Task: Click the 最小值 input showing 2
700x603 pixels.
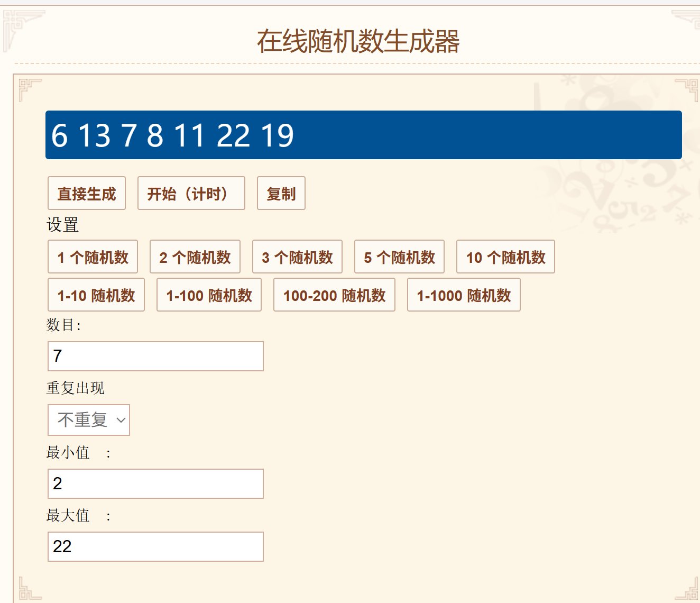Action: coord(155,483)
